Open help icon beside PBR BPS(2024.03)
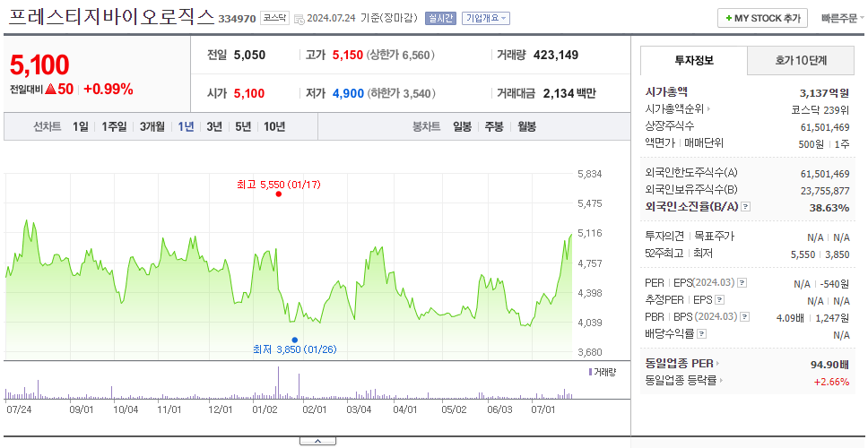Image resolution: width=868 pixels, height=448 pixels. click(x=745, y=317)
